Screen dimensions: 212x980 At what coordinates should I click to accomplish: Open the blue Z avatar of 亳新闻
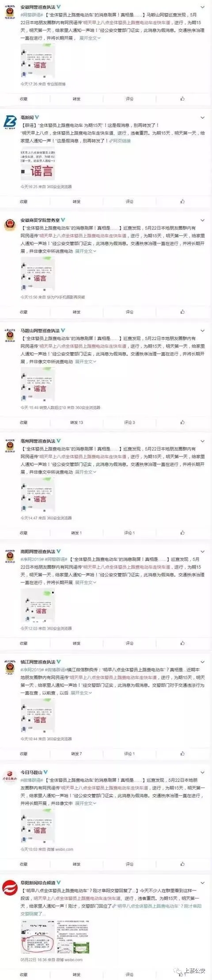pyautogui.click(x=9, y=122)
